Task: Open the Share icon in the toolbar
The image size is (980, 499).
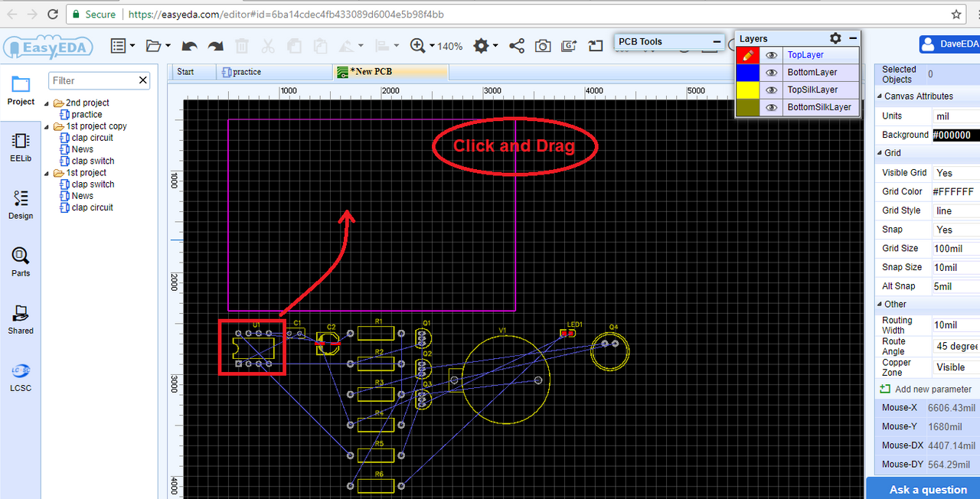Action: click(516, 46)
